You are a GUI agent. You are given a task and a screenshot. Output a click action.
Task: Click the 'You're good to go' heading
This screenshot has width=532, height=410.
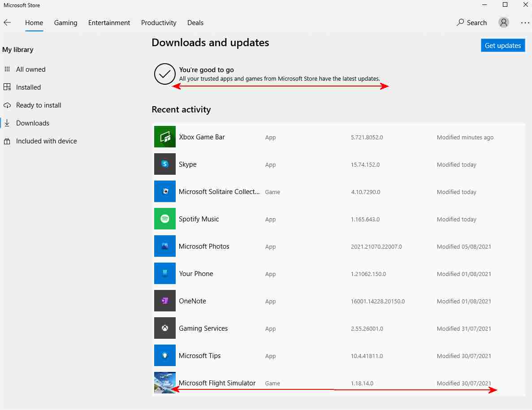click(x=206, y=70)
